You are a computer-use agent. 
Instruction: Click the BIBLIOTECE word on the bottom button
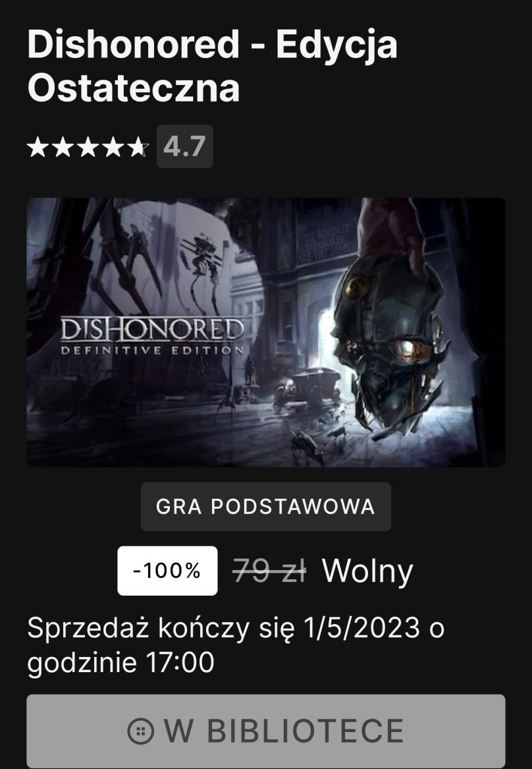point(306,731)
